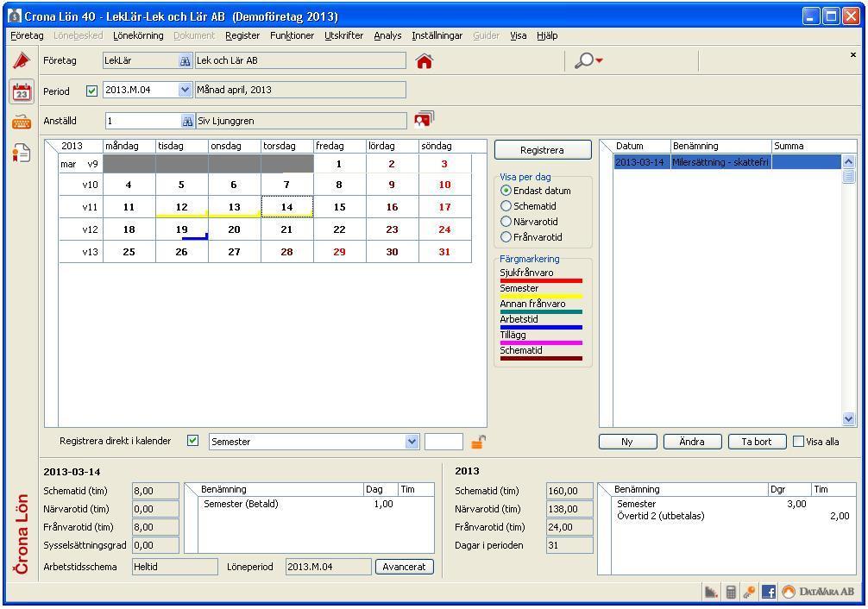This screenshot has height=609, width=868.
Task: Open the Inställningar menu
Action: pos(437,35)
